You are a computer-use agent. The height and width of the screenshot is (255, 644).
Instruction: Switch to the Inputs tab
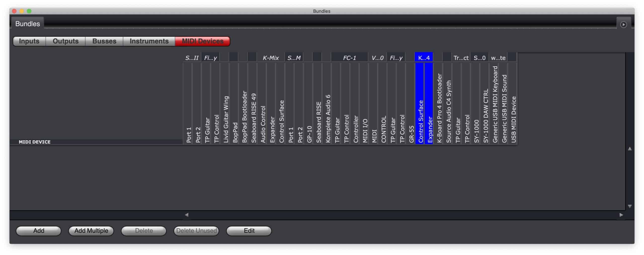(x=29, y=41)
